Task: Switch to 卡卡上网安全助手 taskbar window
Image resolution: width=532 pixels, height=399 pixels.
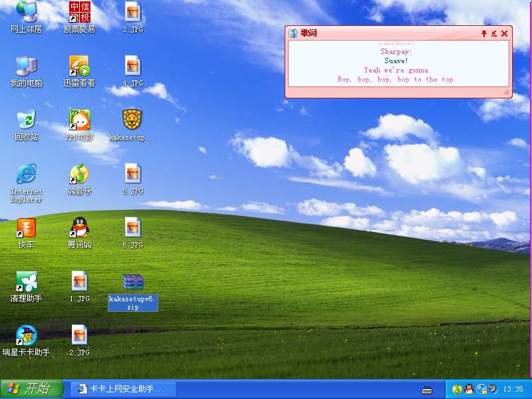Action: pyautogui.click(x=124, y=389)
